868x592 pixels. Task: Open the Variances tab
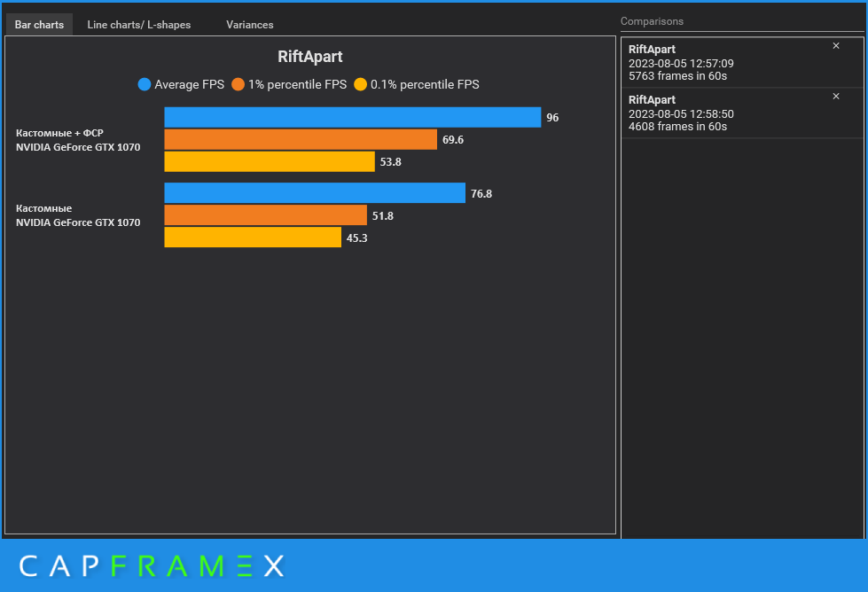point(250,24)
